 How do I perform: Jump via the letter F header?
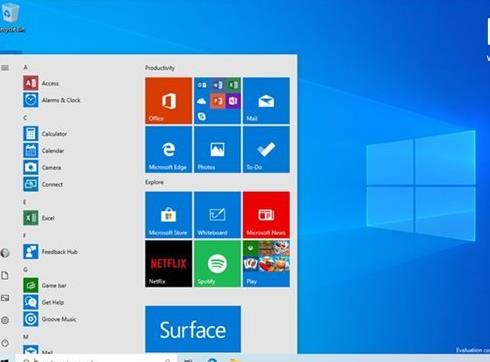tap(25, 236)
